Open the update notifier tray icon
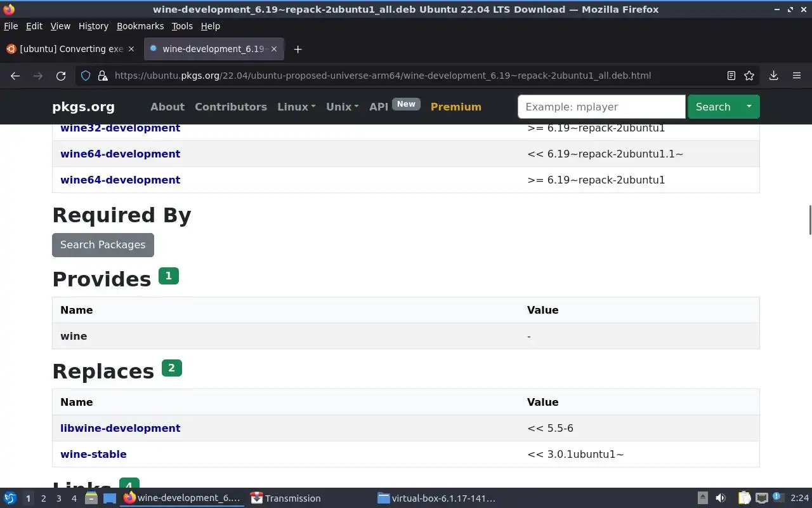Image resolution: width=812 pixels, height=508 pixels. tap(778, 498)
